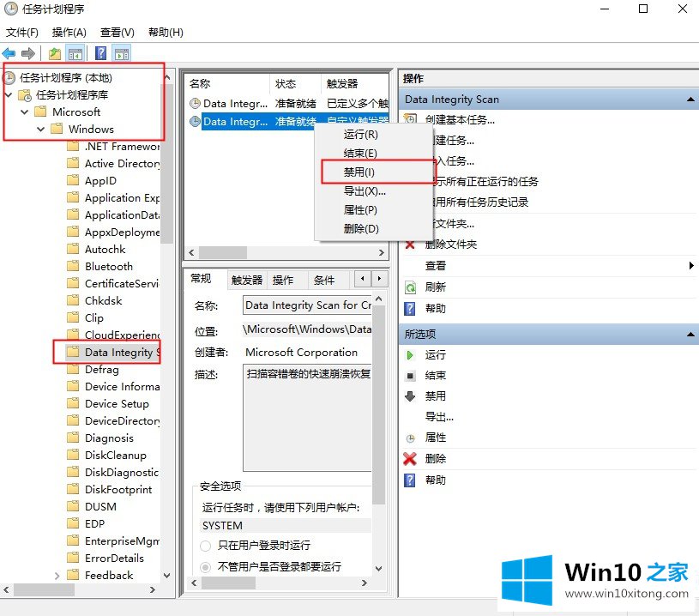Open the 帮助(H) menu
The width and height of the screenshot is (699, 616).
tap(166, 32)
